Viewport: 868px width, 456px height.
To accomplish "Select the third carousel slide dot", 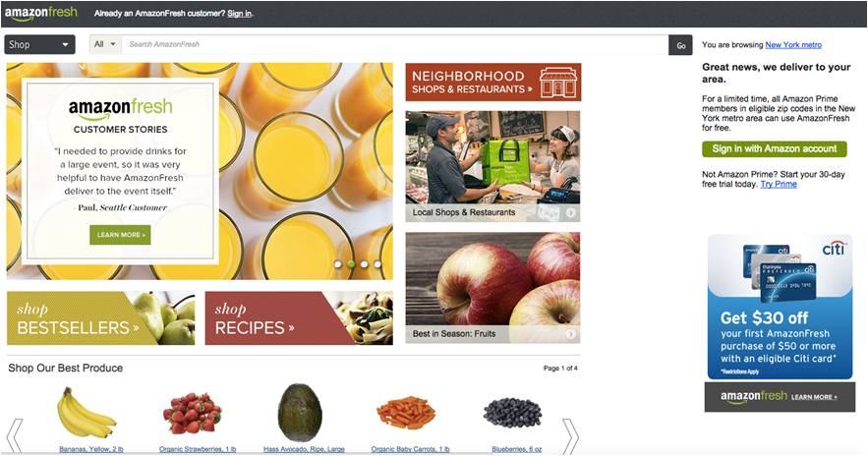I will tap(365, 264).
